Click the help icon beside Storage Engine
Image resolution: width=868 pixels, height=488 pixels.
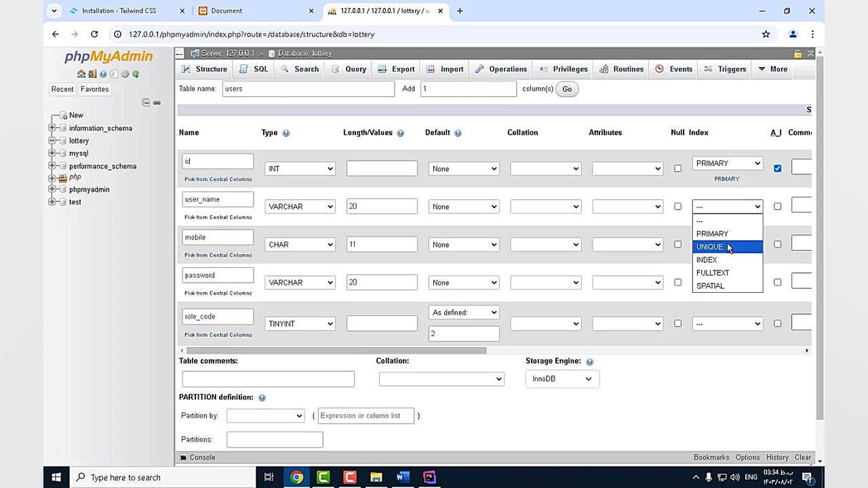589,362
